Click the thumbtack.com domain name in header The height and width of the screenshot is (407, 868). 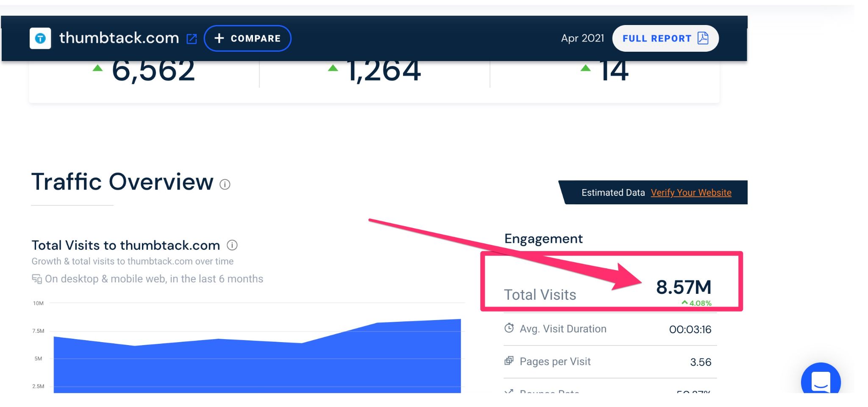[119, 38]
